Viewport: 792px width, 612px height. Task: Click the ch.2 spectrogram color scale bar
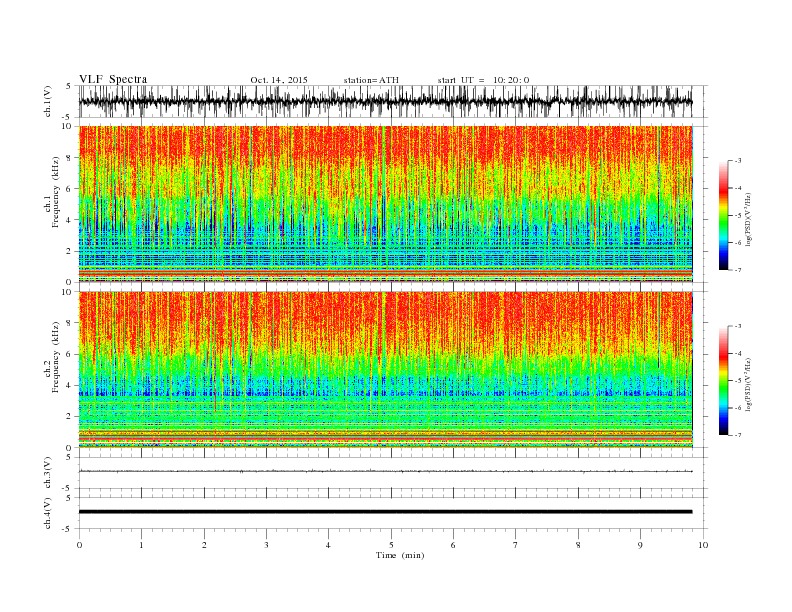point(723,380)
